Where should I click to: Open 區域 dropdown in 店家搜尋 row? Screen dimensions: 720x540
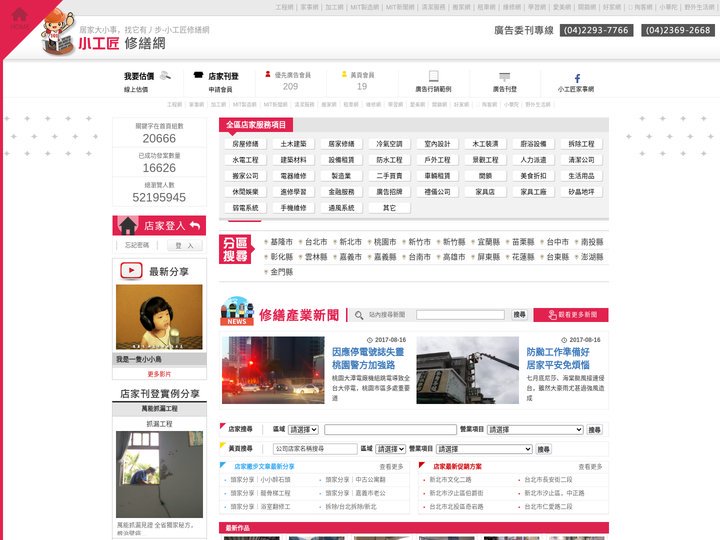pyautogui.click(x=303, y=430)
